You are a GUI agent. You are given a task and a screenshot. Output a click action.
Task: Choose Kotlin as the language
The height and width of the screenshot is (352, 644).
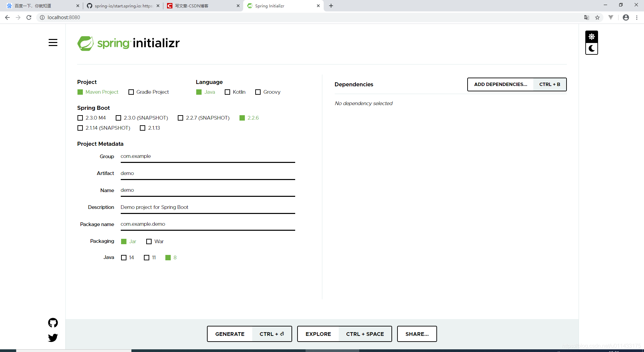pos(235,92)
